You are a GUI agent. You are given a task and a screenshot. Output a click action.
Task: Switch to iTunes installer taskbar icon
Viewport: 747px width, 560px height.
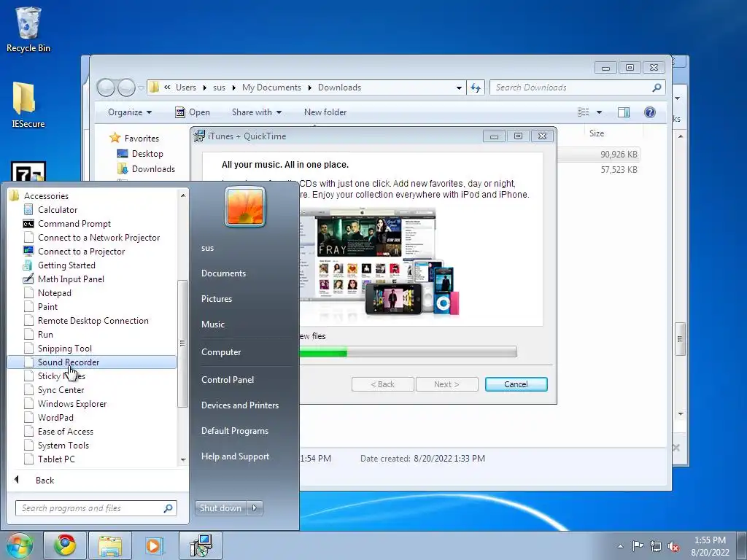tap(200, 545)
